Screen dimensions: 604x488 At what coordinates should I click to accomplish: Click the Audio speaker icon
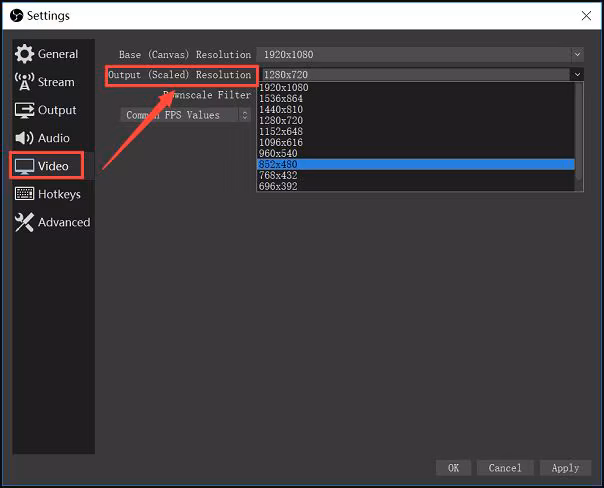(x=24, y=138)
